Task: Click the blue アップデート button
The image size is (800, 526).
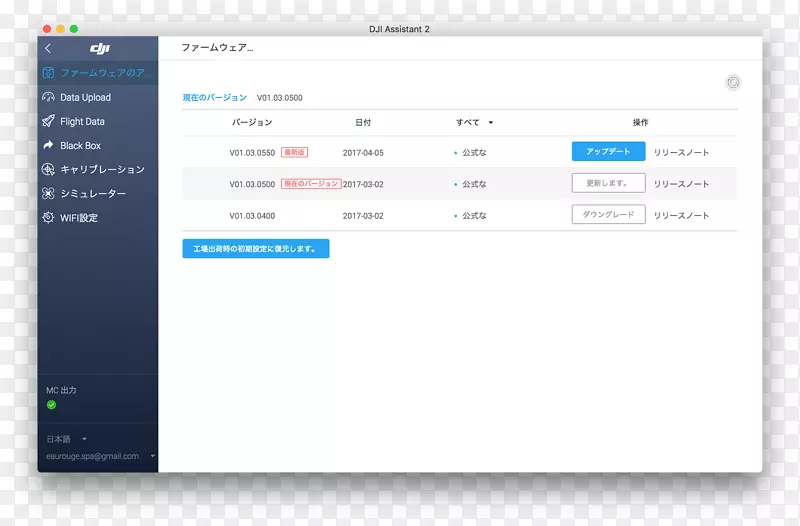Action: (x=608, y=152)
